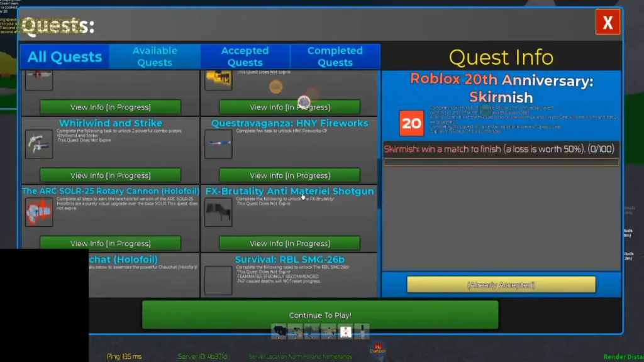Click HNY Fireworks weapon icon
Screen dimensions: 644x362
point(218,144)
